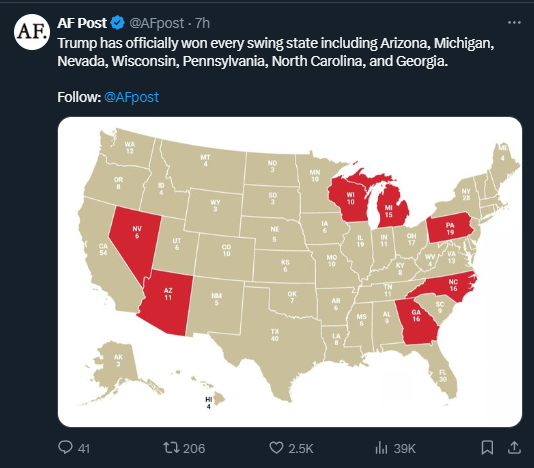The height and width of the screenshot is (468, 534).
Task: Click the blue verified badge
Action: coord(118,23)
